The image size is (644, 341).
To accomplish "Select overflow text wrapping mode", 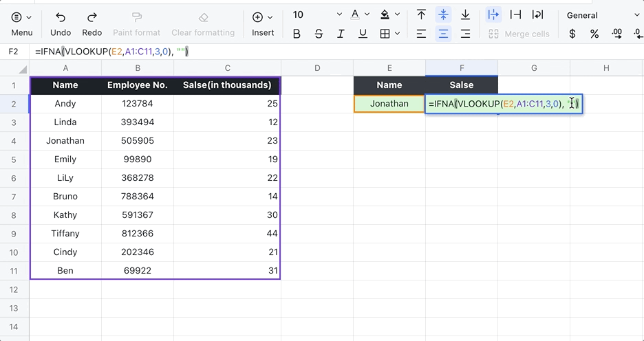I will point(493,14).
